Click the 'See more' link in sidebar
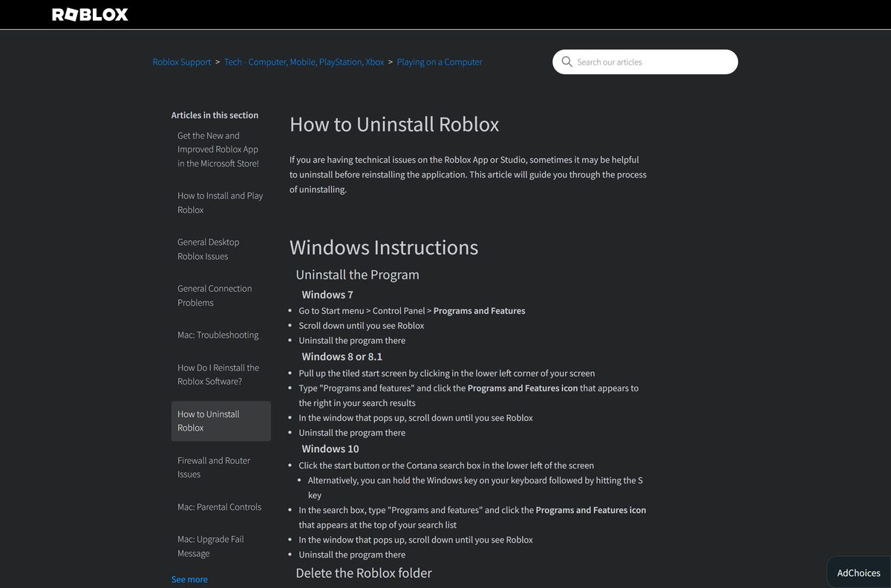Viewport: 891px width, 588px height. pyautogui.click(x=189, y=579)
